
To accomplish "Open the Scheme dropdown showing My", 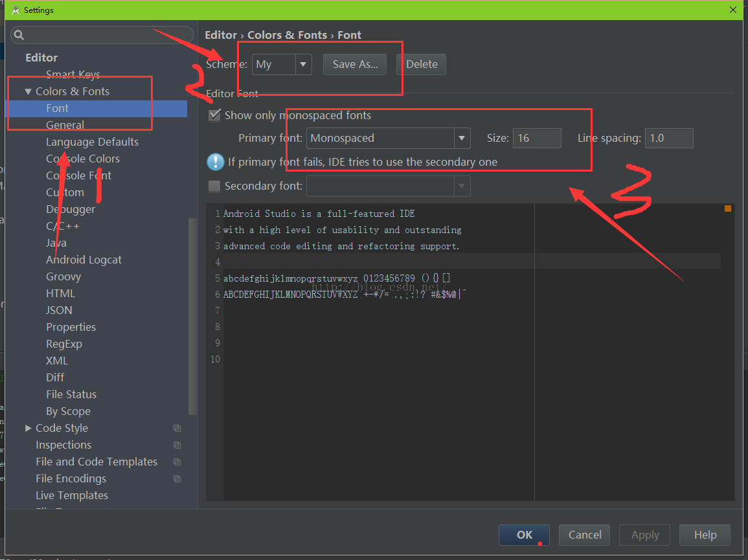I will (282, 64).
